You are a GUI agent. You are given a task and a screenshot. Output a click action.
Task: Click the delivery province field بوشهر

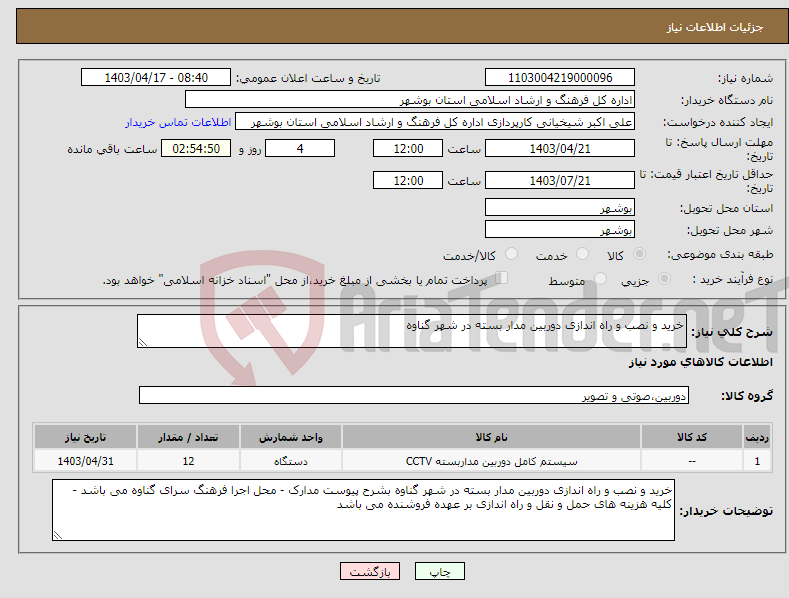tap(560, 207)
